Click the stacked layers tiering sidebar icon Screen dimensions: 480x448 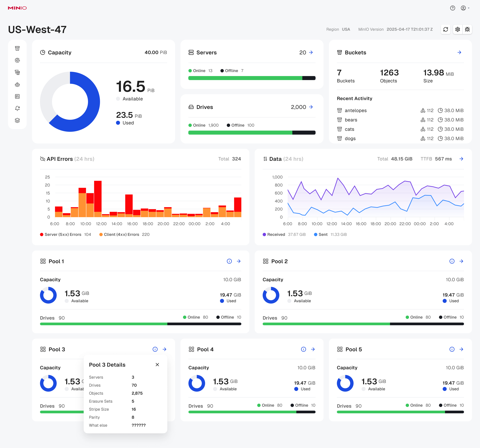click(17, 120)
